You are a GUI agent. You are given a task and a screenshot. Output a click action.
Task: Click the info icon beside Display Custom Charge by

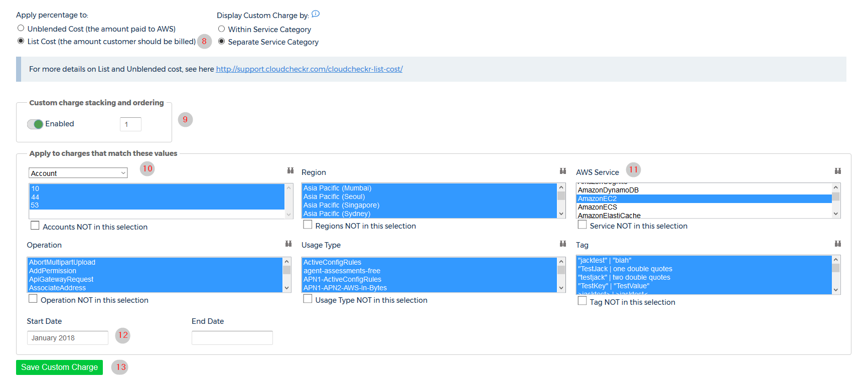[316, 14]
